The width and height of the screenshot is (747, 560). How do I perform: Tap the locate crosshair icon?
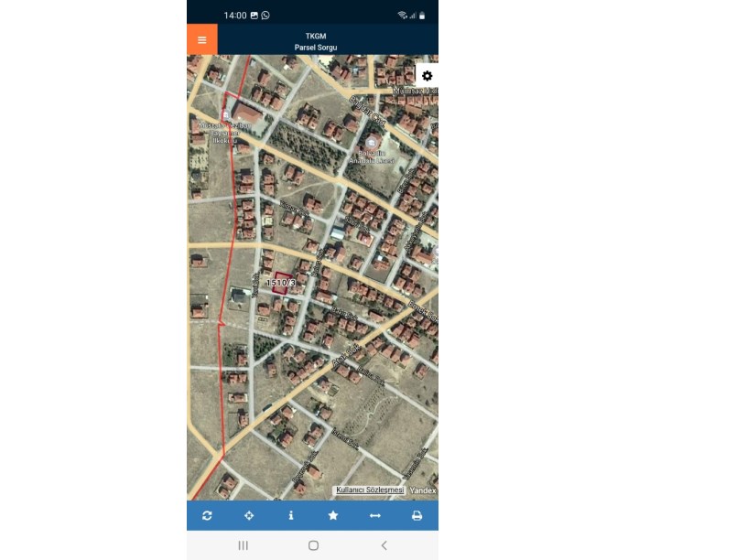tap(249, 515)
